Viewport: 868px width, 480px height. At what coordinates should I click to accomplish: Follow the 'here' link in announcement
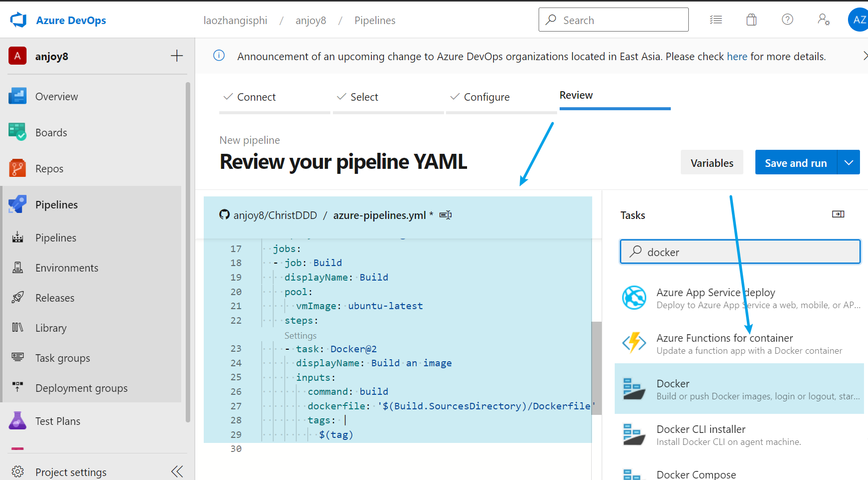coord(737,56)
